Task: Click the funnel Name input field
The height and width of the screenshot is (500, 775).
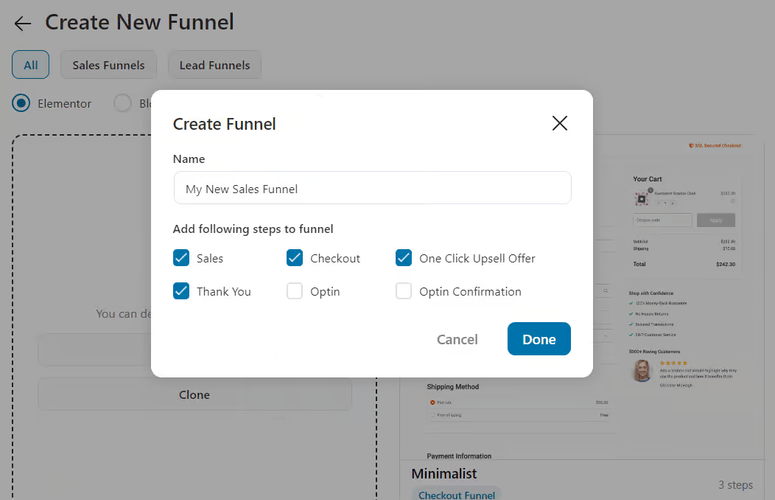Action: (x=373, y=188)
